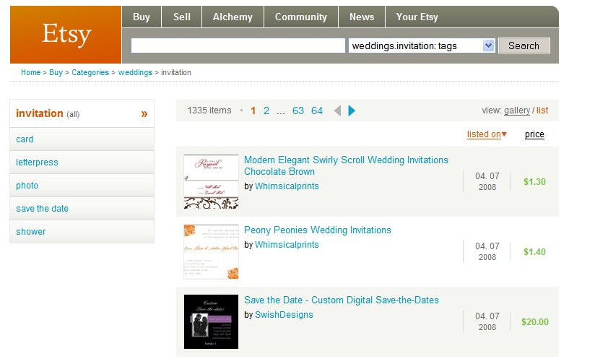Click the Etsy logo

(66, 35)
